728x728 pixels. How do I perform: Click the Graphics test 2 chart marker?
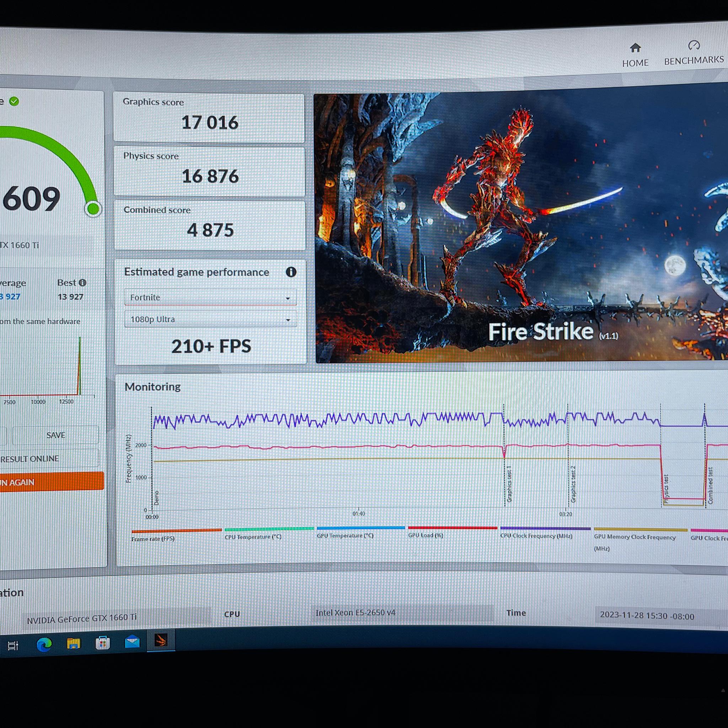coord(573,484)
